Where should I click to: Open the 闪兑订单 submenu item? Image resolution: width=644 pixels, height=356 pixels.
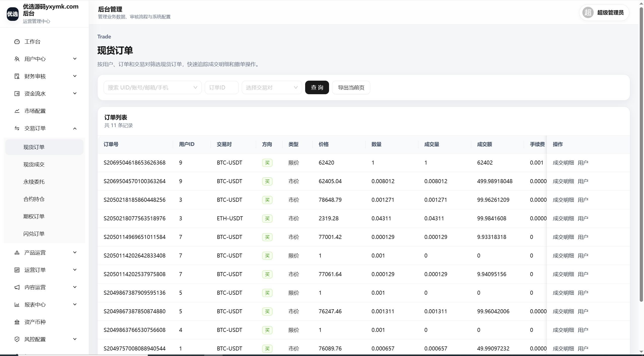point(44,234)
